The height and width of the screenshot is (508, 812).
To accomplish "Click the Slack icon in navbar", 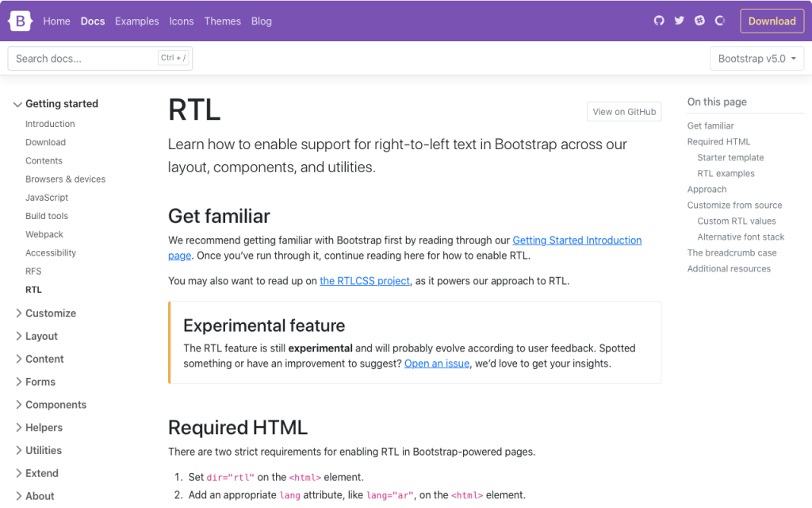I will coord(699,21).
